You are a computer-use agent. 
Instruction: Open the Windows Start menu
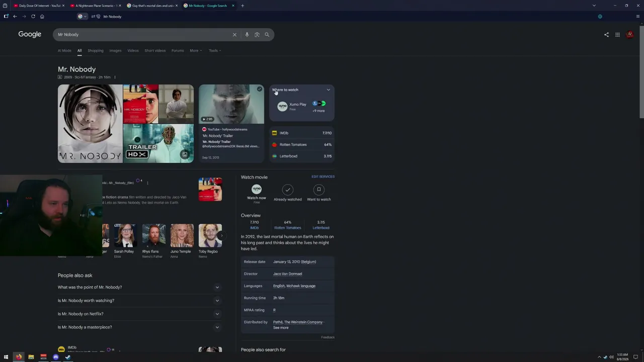pyautogui.click(x=6, y=357)
